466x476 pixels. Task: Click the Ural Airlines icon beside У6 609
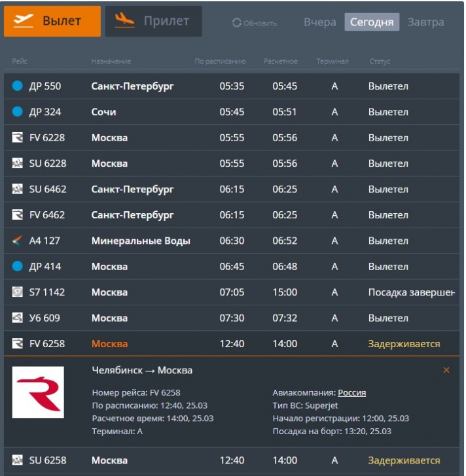pyautogui.click(x=18, y=318)
